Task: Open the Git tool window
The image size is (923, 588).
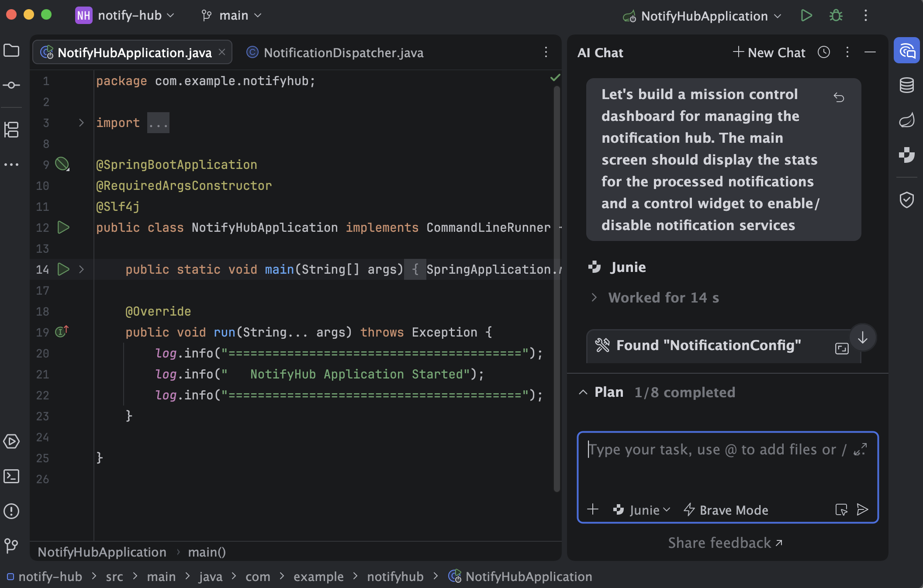Action: click(11, 545)
